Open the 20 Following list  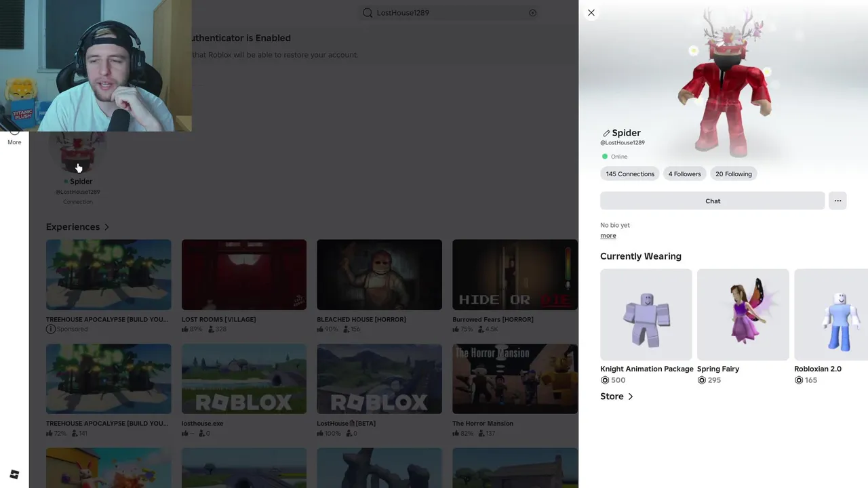pos(733,174)
